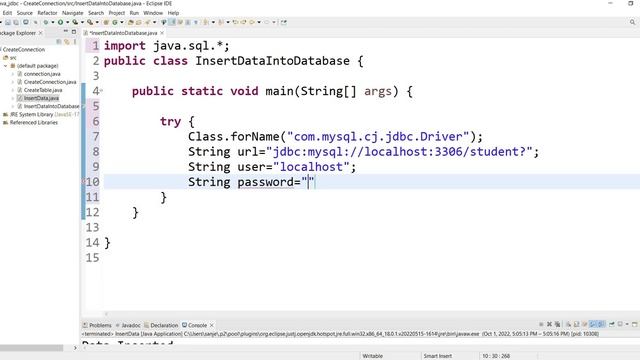This screenshot has height=360, width=640.
Task: Click the Back navigation arrow in toolbar
Action: click(x=252, y=22)
